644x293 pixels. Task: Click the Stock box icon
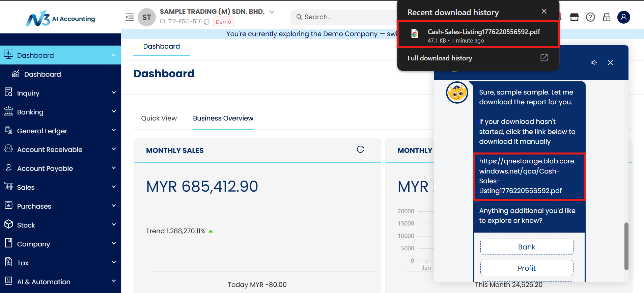[8, 224]
